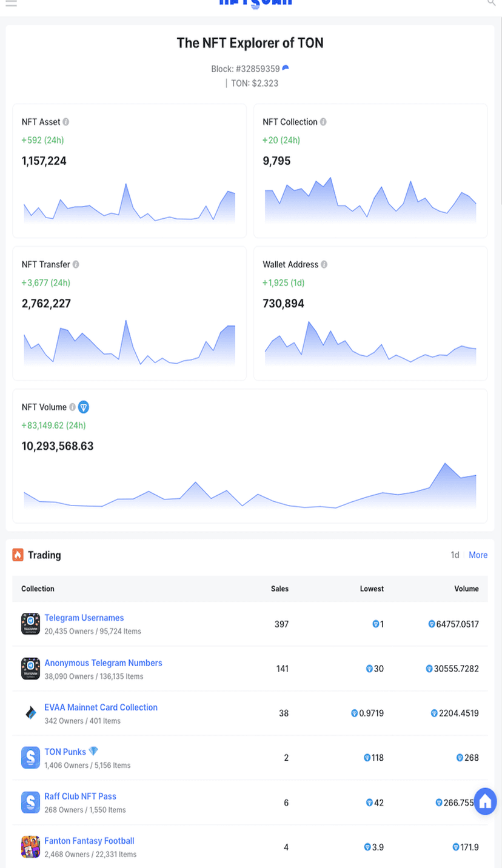Viewport: 502px width, 868px height.
Task: Click the blue icon next to block number
Action: coord(286,68)
